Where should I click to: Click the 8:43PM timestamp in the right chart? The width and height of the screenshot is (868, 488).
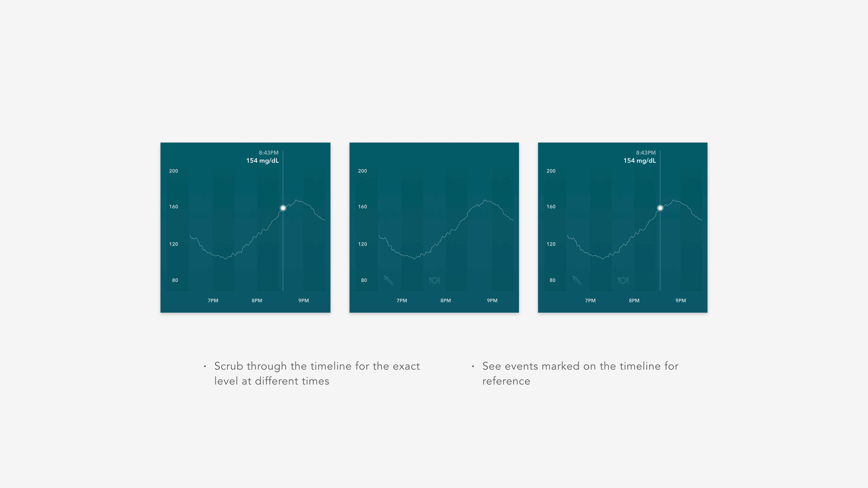[646, 152]
